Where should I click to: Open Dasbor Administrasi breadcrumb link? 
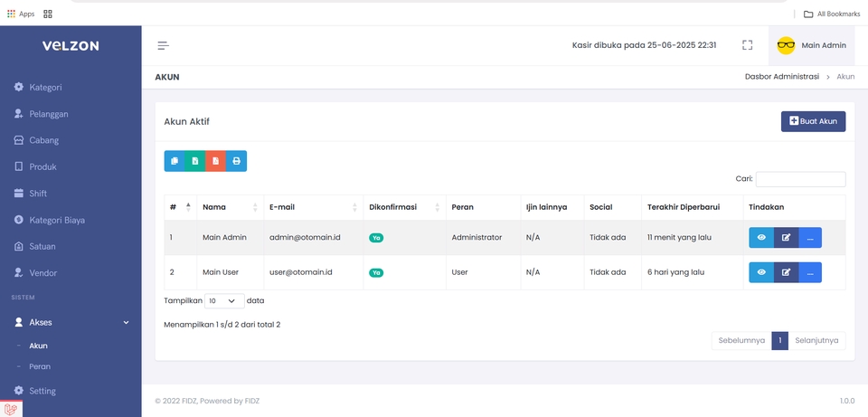[781, 77]
